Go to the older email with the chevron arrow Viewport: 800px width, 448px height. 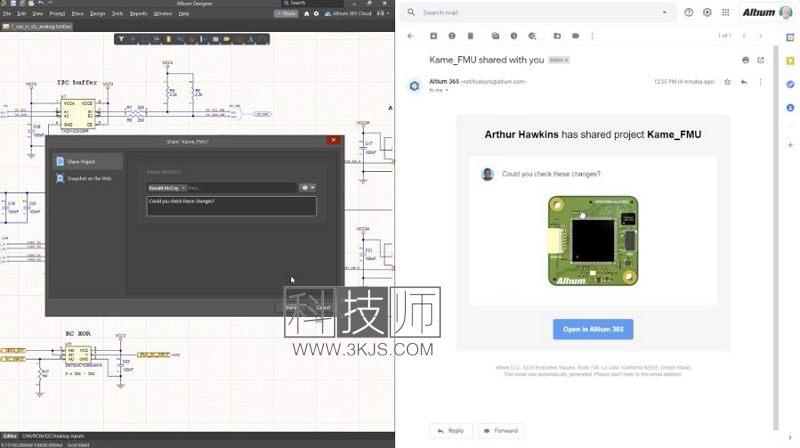coord(761,36)
